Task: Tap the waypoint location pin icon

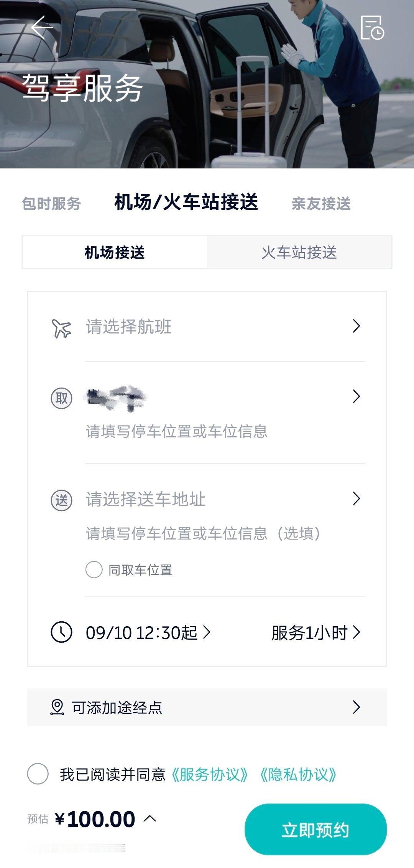Action: coord(57,707)
